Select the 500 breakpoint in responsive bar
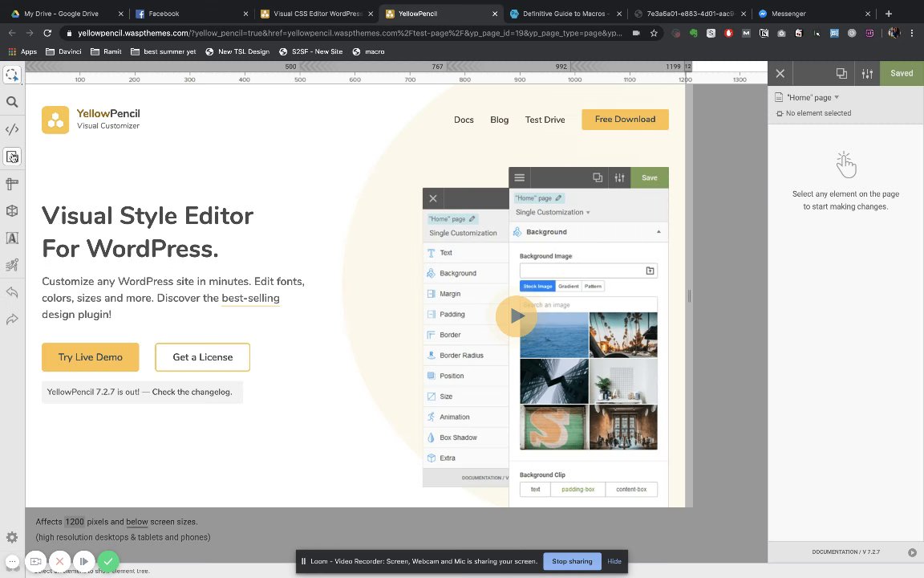Screen dimensions: 924x578 pyautogui.click(x=290, y=67)
